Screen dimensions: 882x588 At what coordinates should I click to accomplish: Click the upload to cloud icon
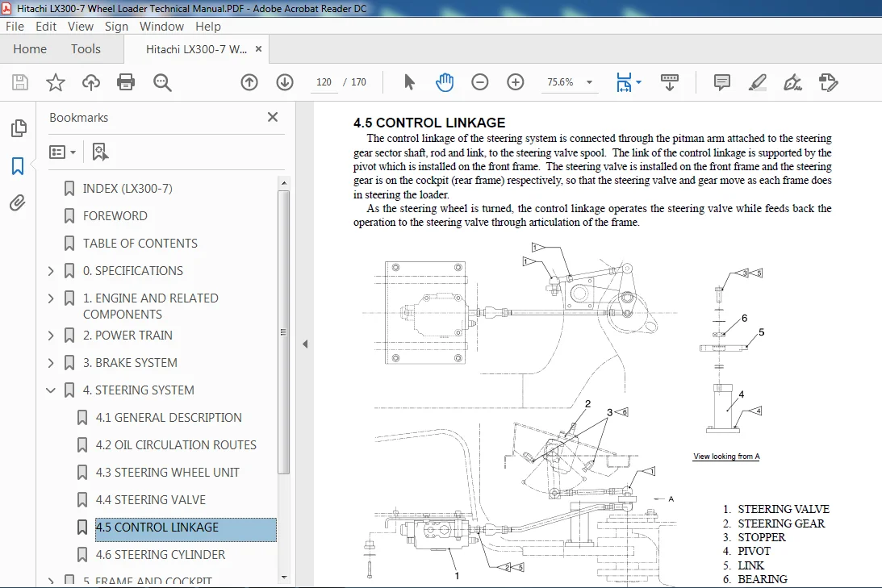click(90, 82)
